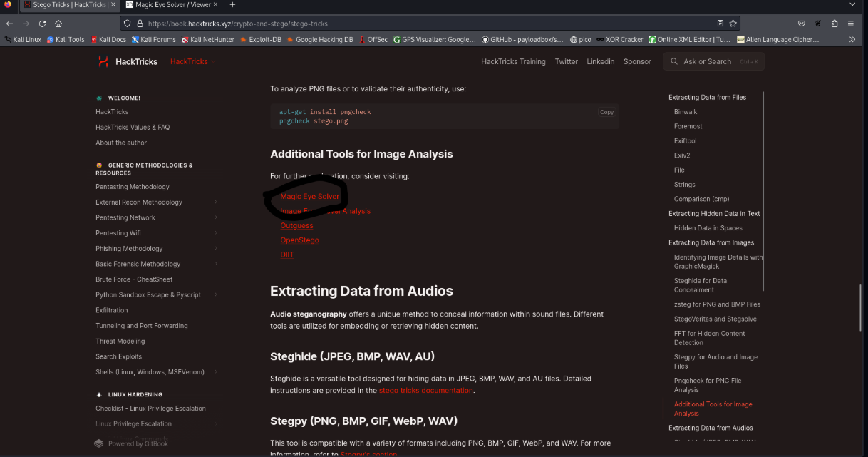Open the Twitter link in header
The image size is (868, 457).
tap(567, 62)
